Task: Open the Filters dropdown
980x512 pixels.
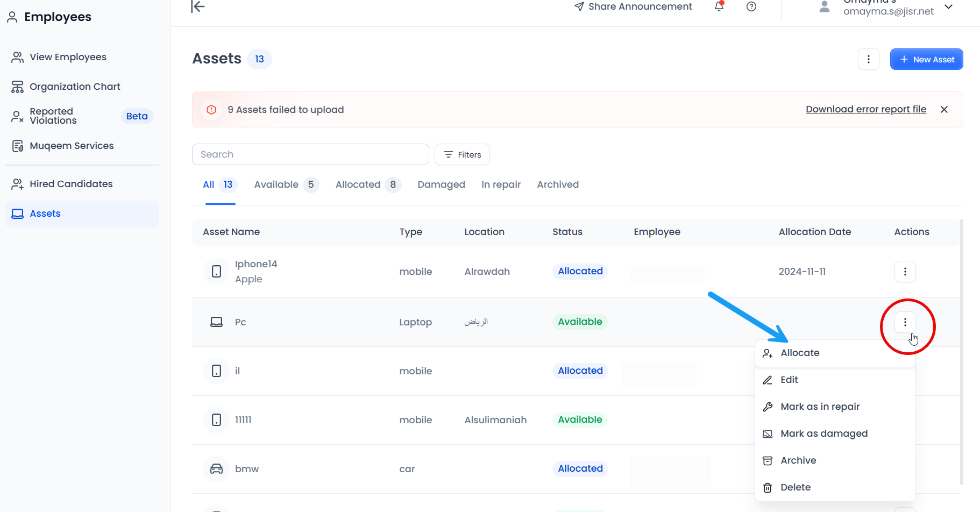Action: 462,155
